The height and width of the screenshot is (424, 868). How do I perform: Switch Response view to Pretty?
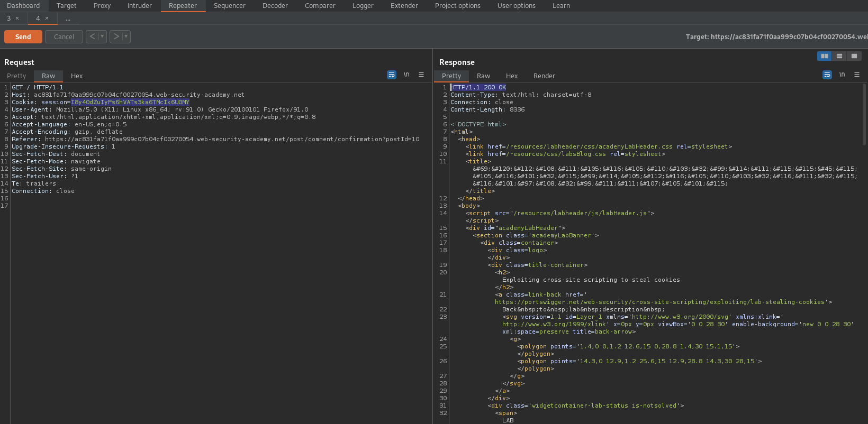451,76
